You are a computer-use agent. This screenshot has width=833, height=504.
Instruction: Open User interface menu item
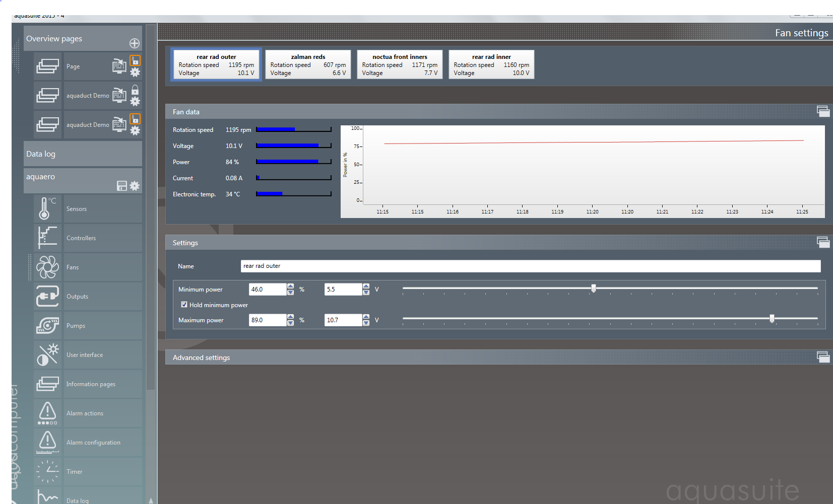coord(85,355)
